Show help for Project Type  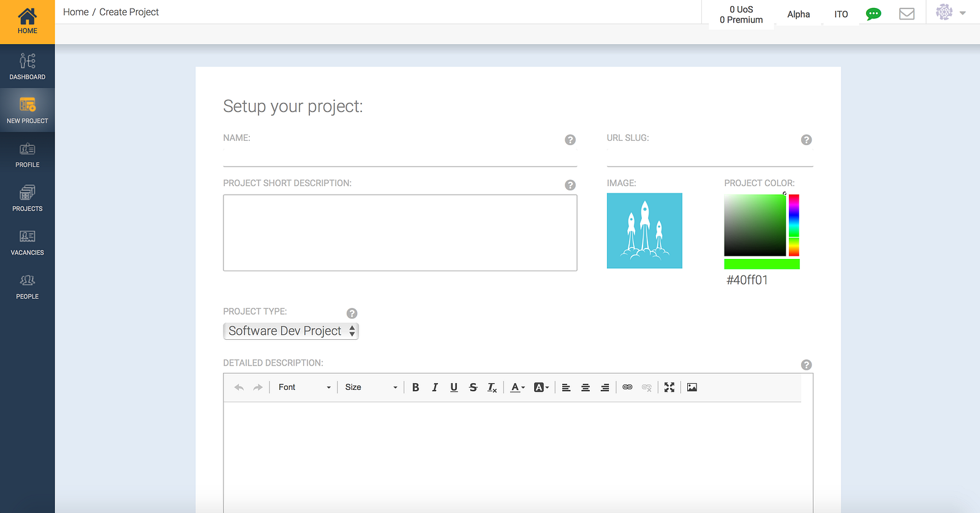coord(352,313)
